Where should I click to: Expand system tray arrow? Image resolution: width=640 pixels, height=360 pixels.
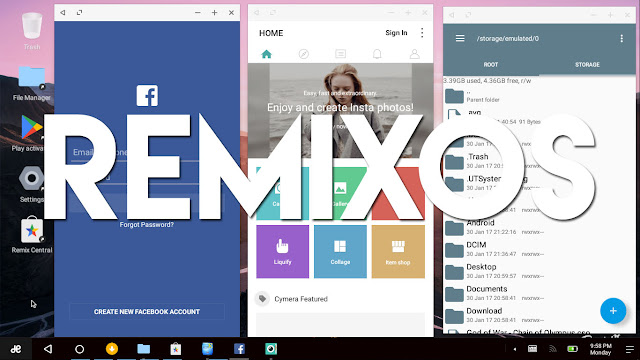click(515, 349)
